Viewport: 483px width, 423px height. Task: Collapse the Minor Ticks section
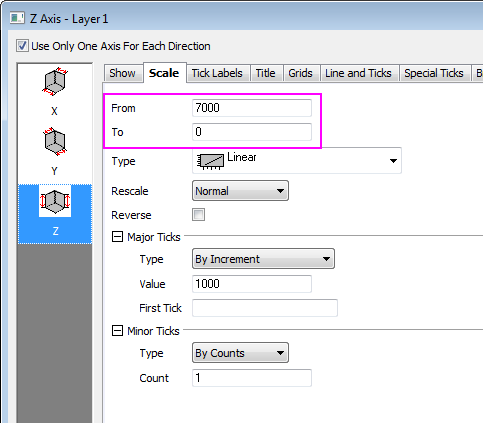point(117,331)
